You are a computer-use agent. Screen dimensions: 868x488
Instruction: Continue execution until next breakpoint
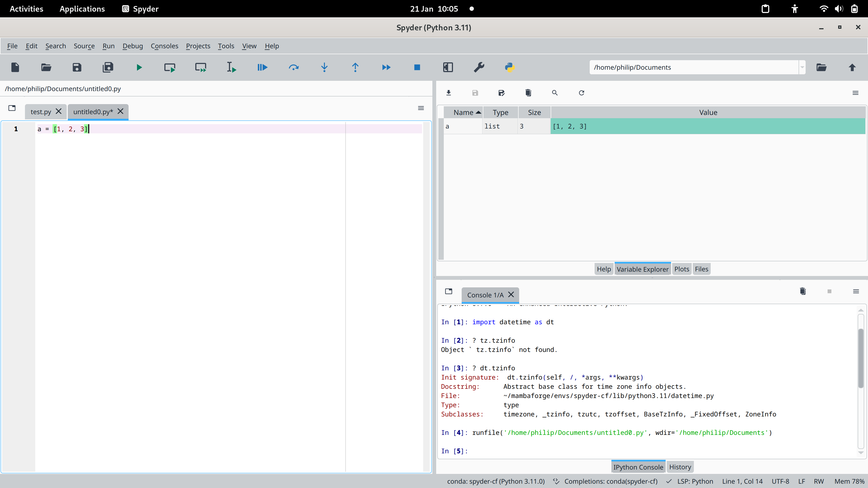point(386,67)
